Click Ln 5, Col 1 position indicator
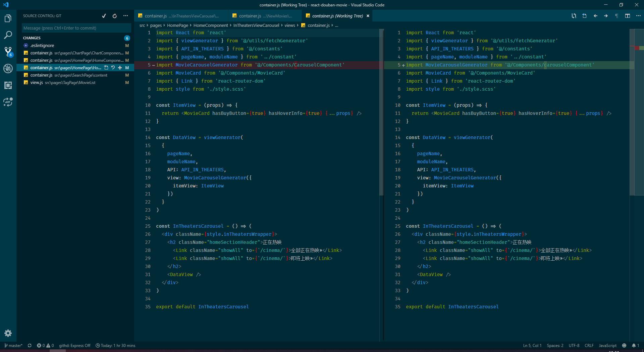The height and width of the screenshot is (352, 644). [532, 345]
